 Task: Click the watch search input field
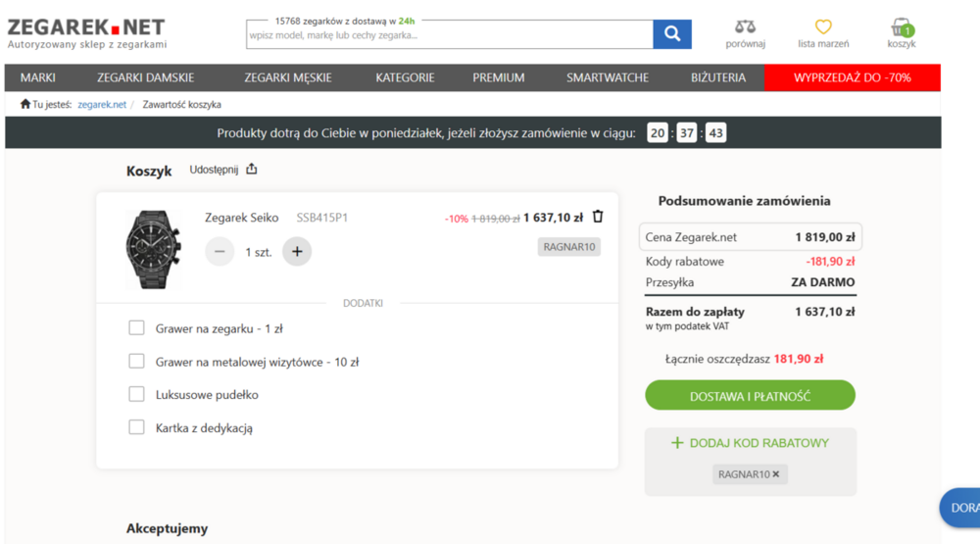click(449, 35)
